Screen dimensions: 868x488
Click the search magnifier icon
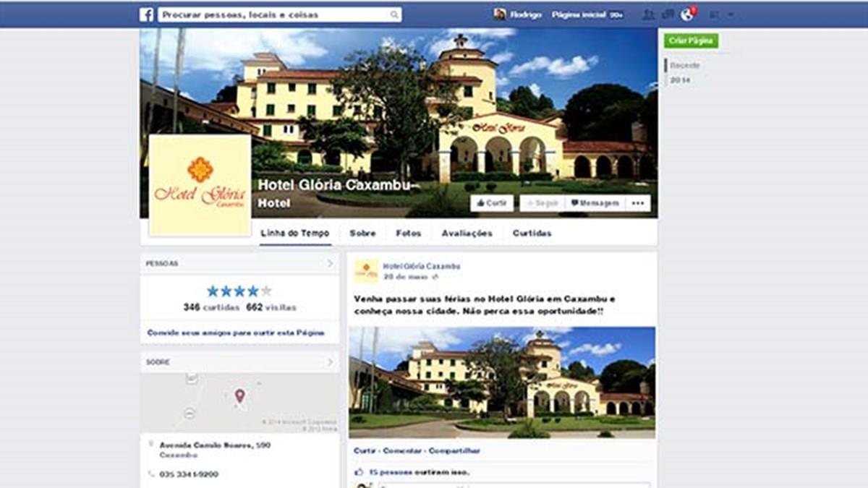click(x=394, y=14)
